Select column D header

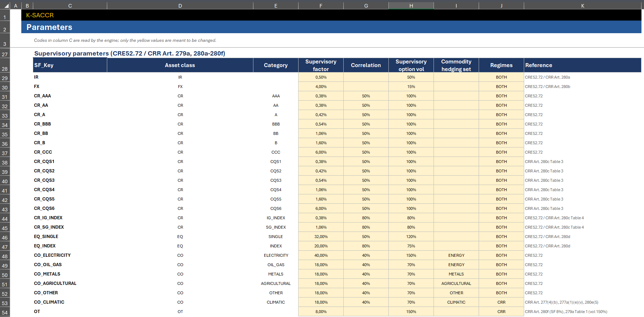tap(180, 6)
